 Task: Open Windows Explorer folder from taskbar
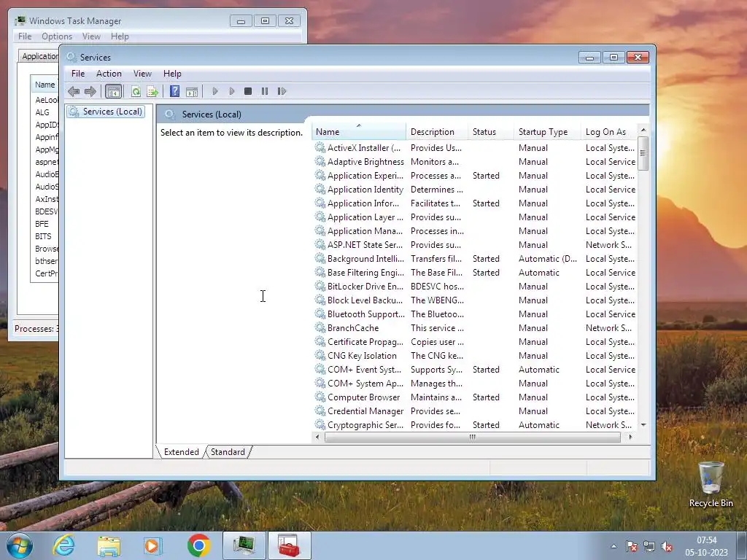coord(109,545)
